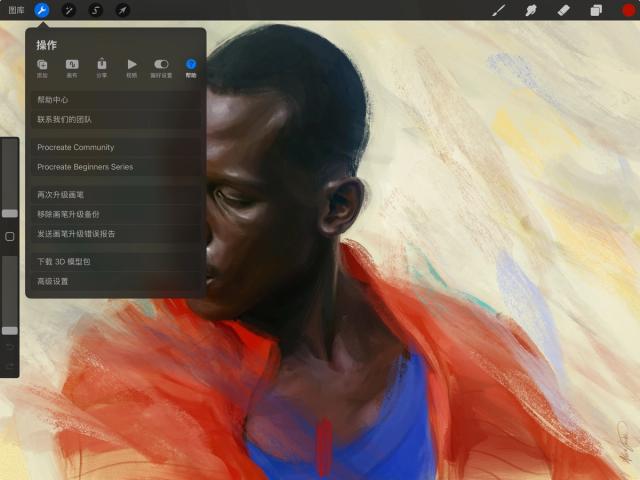
Task: Open the 图库 gallery
Action: (16, 10)
